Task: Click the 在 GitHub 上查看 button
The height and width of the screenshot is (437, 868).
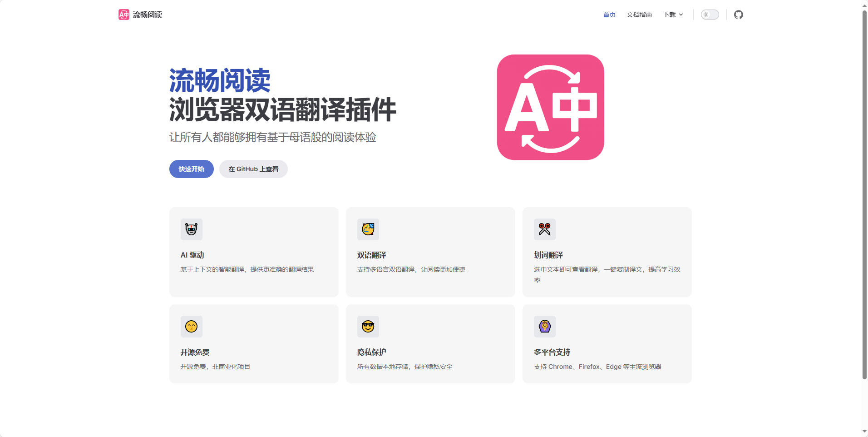Action: pos(253,169)
